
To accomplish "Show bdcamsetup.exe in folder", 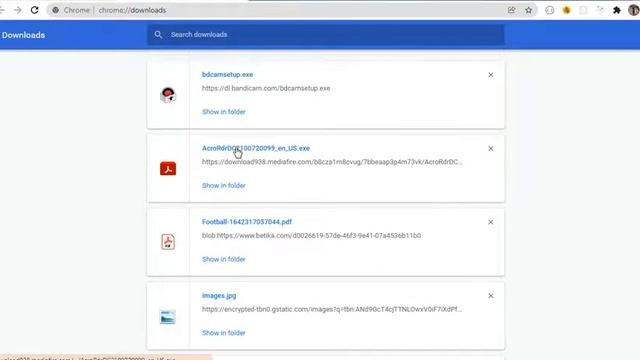I will 224,112.
